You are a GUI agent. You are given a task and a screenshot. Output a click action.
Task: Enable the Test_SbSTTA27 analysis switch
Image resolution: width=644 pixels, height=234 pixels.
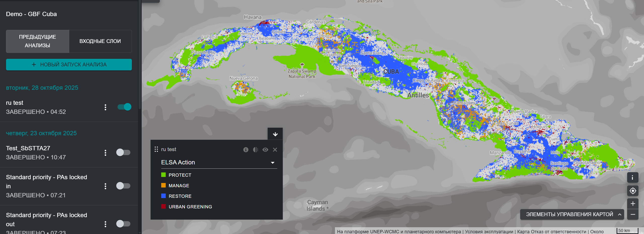[x=123, y=153]
